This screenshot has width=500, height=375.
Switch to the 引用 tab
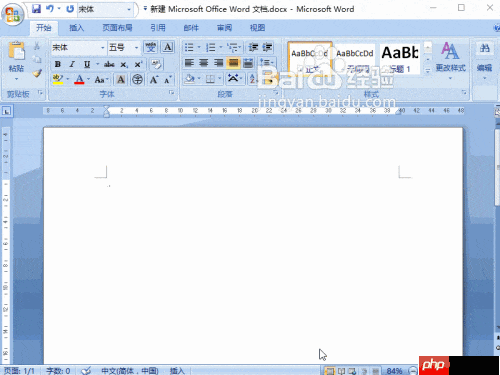click(158, 28)
